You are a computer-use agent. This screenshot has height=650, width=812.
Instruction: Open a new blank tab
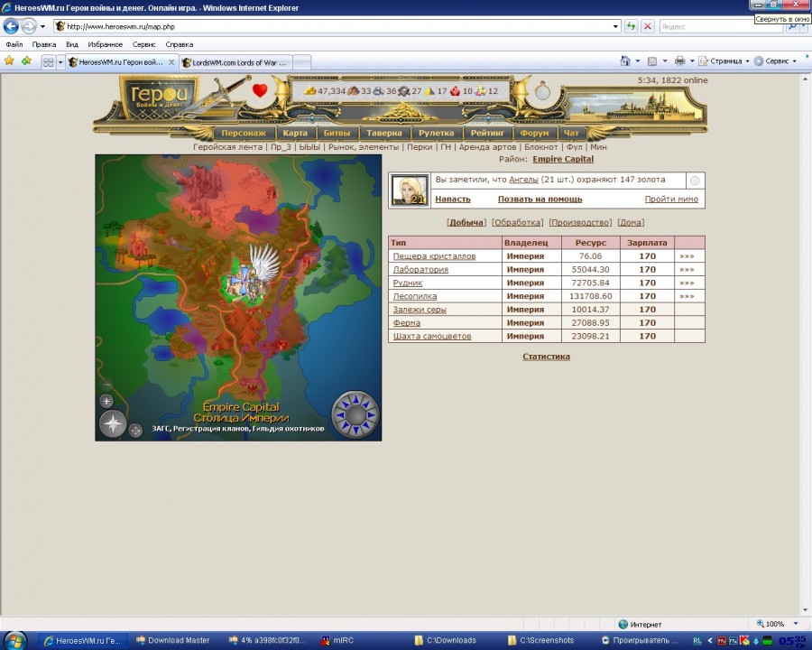pos(302,62)
